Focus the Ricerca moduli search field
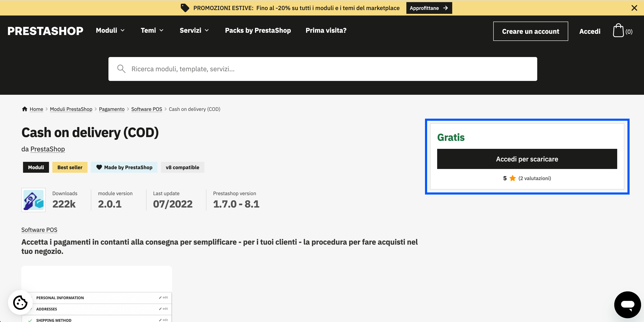 point(322,69)
